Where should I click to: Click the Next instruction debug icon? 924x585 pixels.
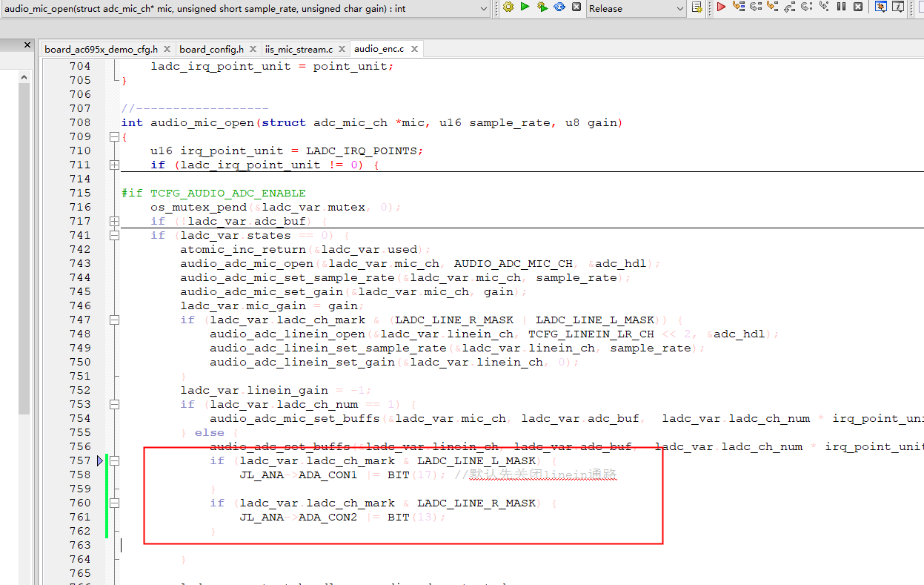[807, 7]
